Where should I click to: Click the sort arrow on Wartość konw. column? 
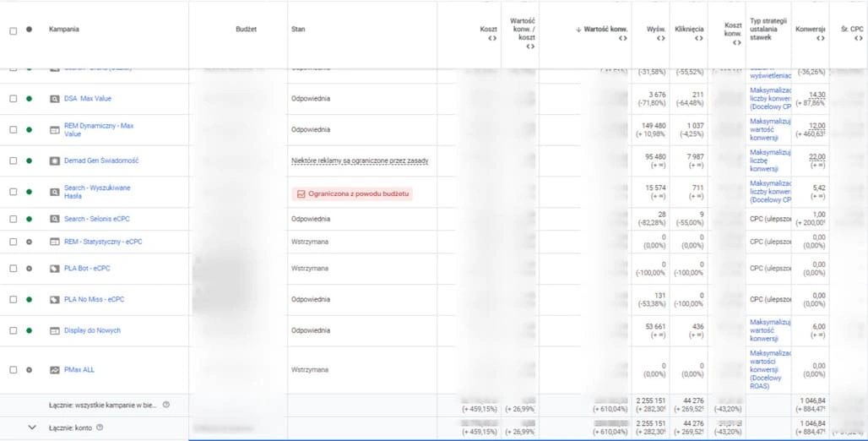[x=578, y=30]
